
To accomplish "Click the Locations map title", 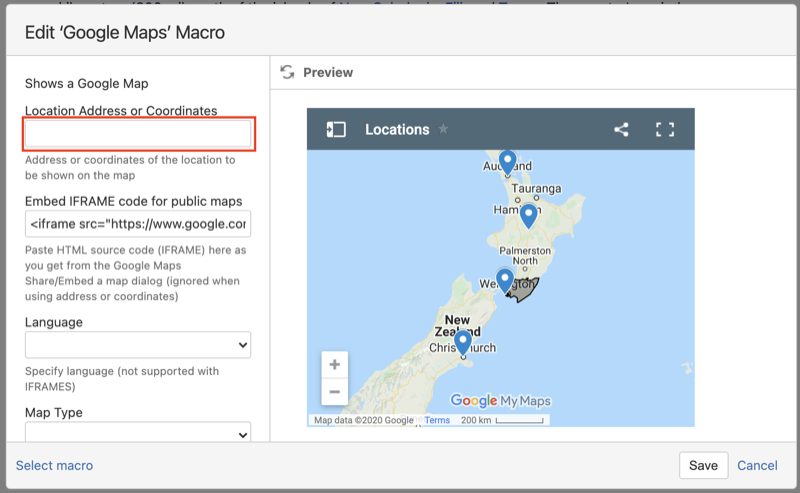I will (397, 130).
